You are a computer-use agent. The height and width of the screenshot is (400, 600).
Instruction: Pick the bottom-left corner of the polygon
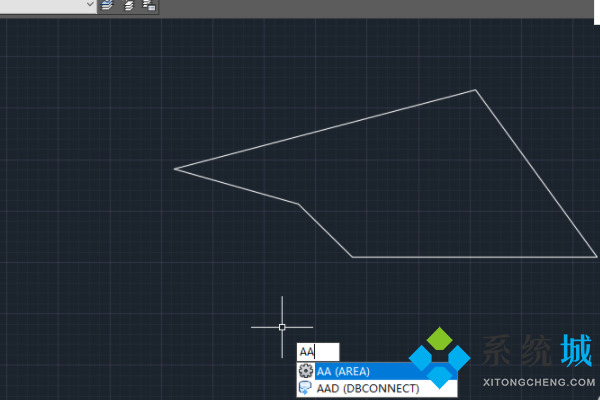pyautogui.click(x=352, y=257)
